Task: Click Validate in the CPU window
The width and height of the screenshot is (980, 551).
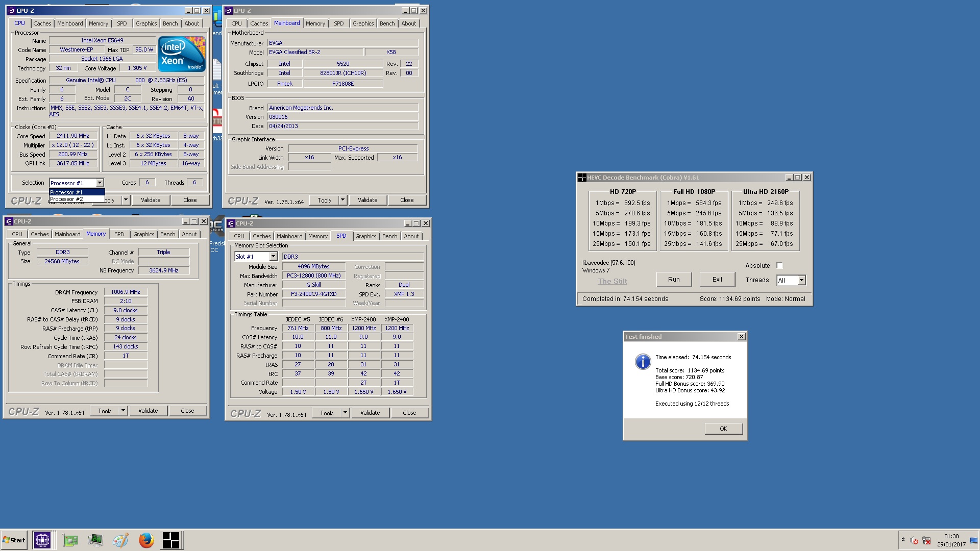Action: [x=151, y=200]
